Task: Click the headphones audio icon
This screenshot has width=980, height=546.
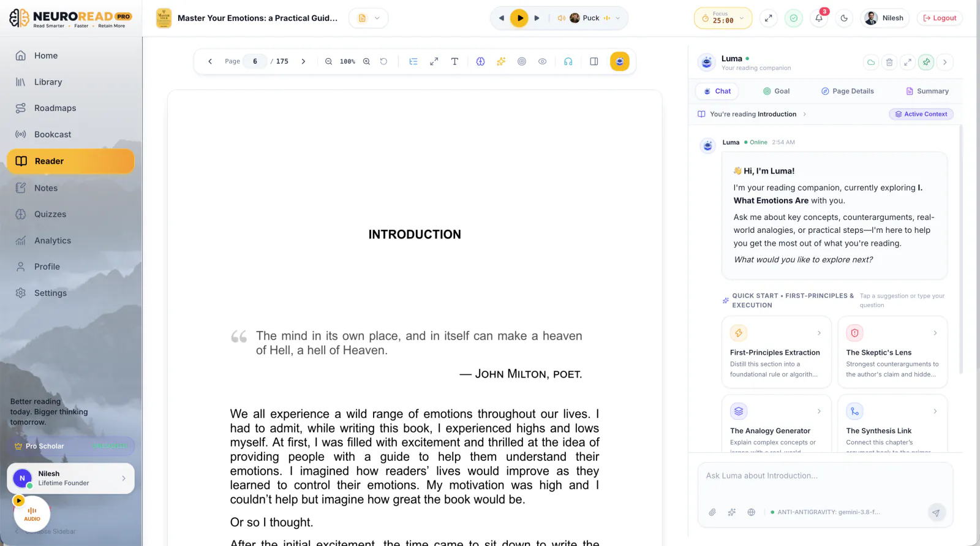Action: (x=568, y=61)
